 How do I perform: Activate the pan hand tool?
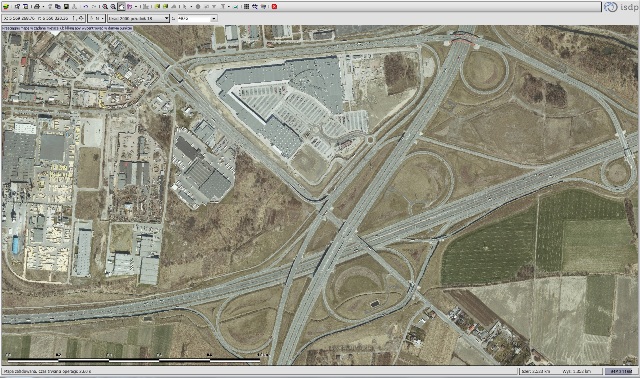click(x=121, y=7)
